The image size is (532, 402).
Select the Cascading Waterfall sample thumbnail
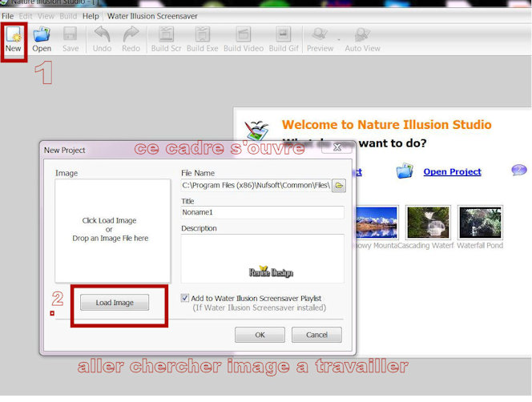428,222
